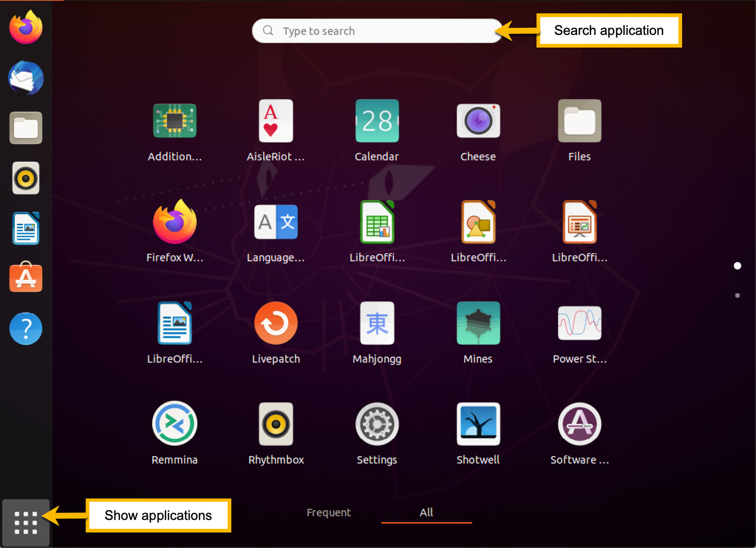Launch Shotwell photo manager
Screen dimensions: 756x548
pos(478,424)
